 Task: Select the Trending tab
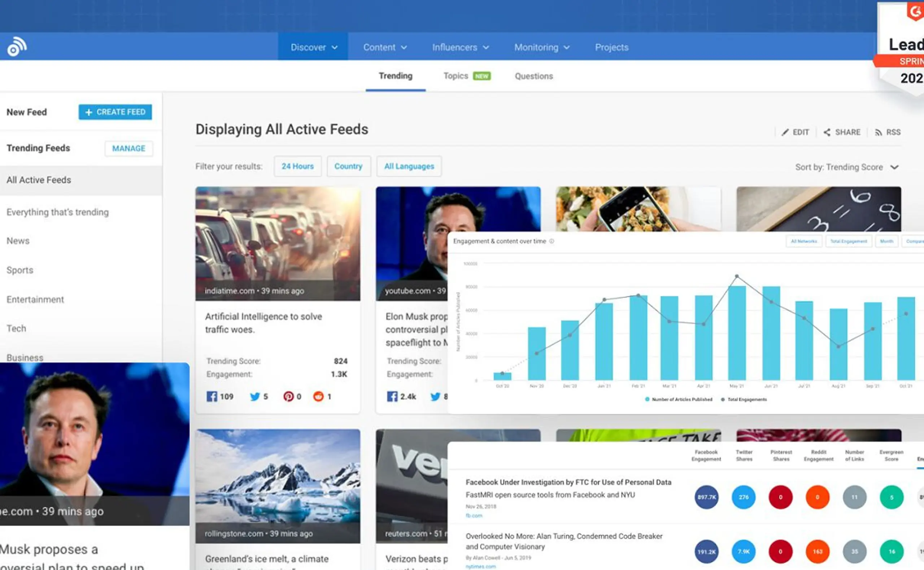(x=395, y=76)
